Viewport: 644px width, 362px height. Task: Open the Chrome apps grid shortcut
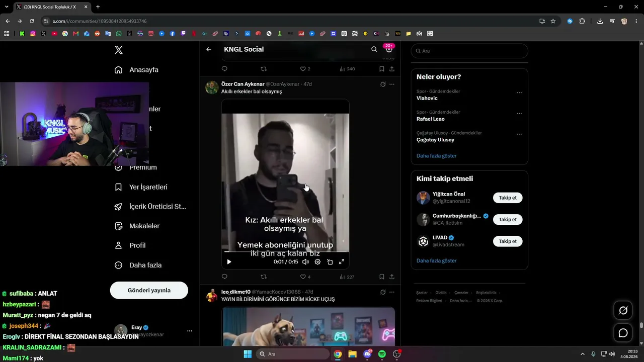click(7, 34)
